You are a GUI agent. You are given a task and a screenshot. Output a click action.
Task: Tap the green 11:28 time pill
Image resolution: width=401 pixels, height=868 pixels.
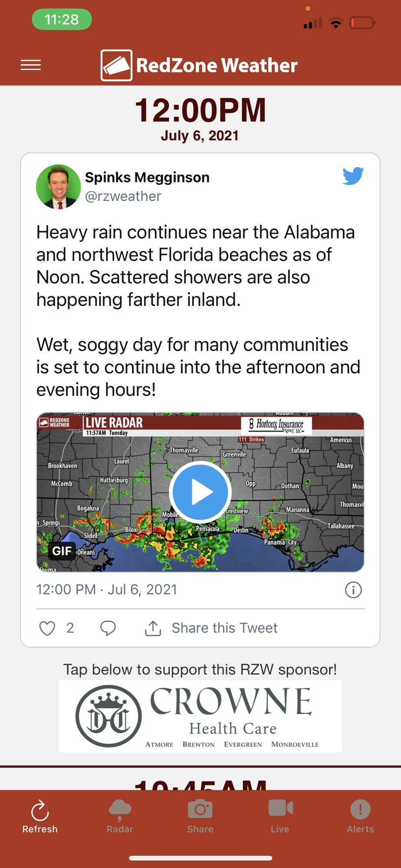point(62,20)
